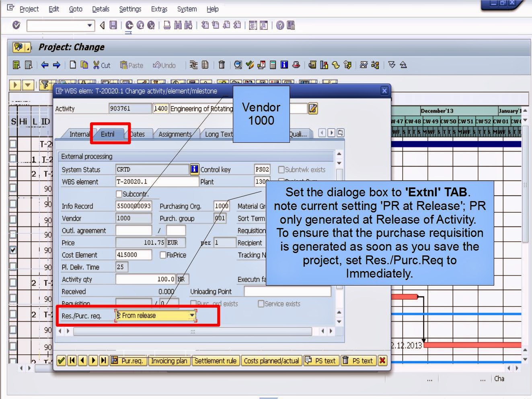Switch to the Dates tab
This screenshot has height=399, width=532.
[x=138, y=134]
